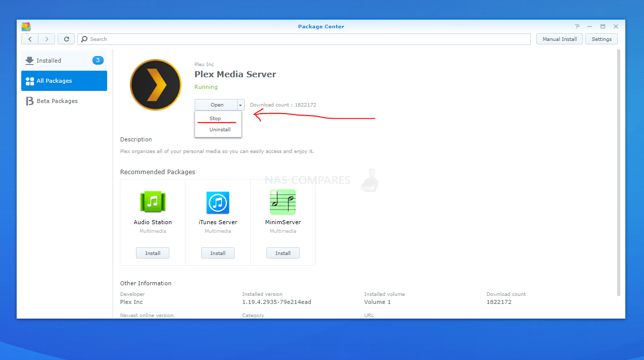Click the All Packages grid icon
This screenshot has width=644, height=360.
pos(30,81)
